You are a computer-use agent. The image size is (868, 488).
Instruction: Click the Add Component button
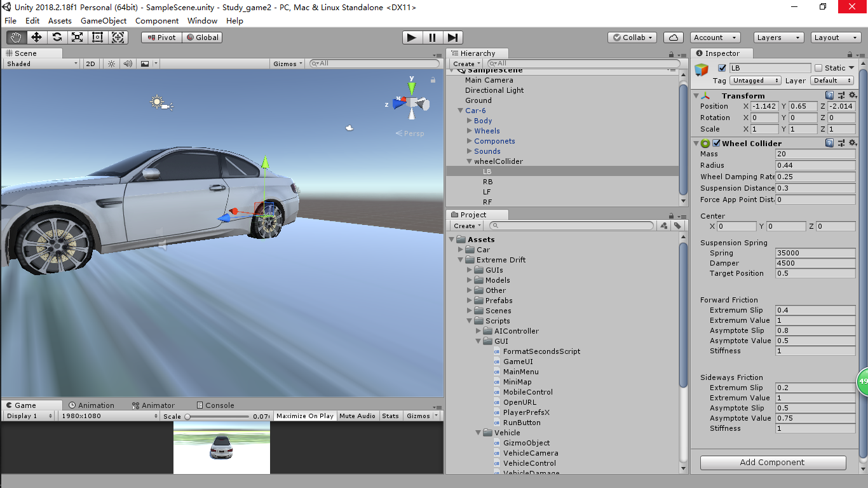click(x=772, y=462)
